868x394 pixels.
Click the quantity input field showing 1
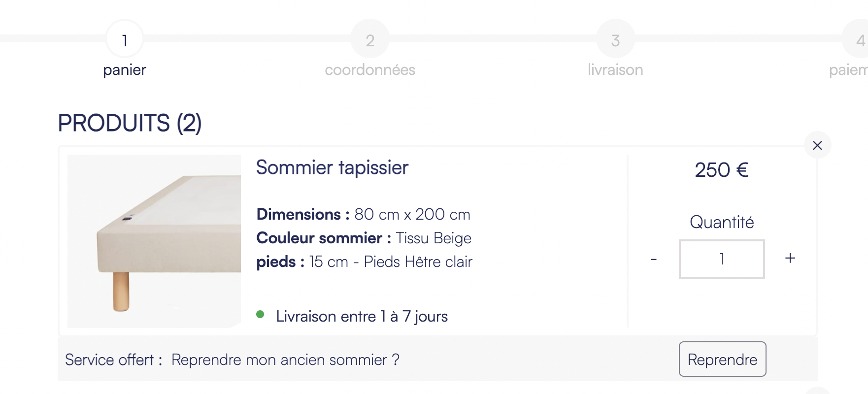tap(722, 259)
